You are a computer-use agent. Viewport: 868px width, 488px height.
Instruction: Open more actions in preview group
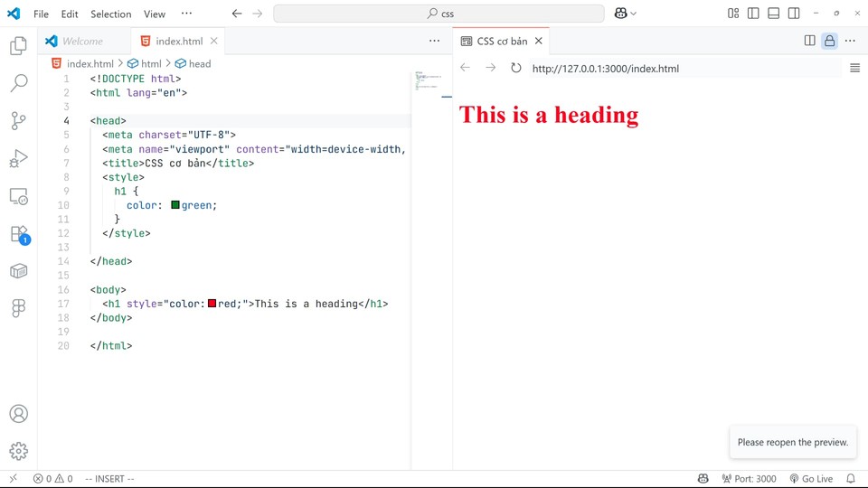click(x=850, y=41)
